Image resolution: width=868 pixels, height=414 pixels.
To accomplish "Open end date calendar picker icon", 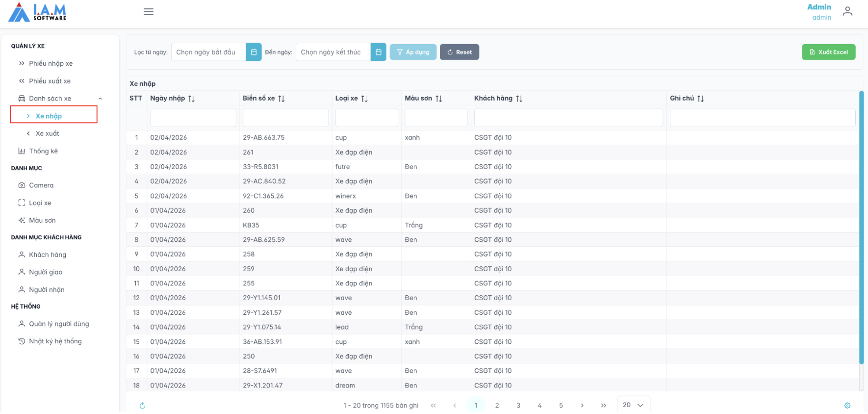I will (378, 52).
